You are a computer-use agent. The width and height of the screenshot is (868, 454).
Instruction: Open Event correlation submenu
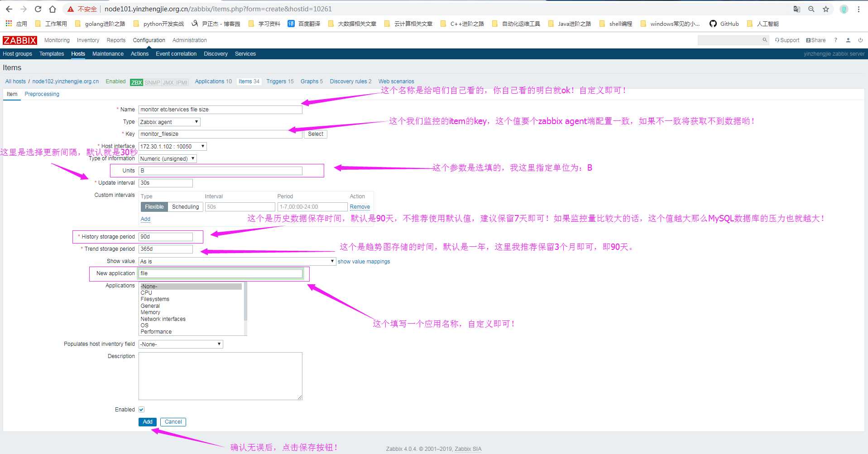[x=176, y=54]
